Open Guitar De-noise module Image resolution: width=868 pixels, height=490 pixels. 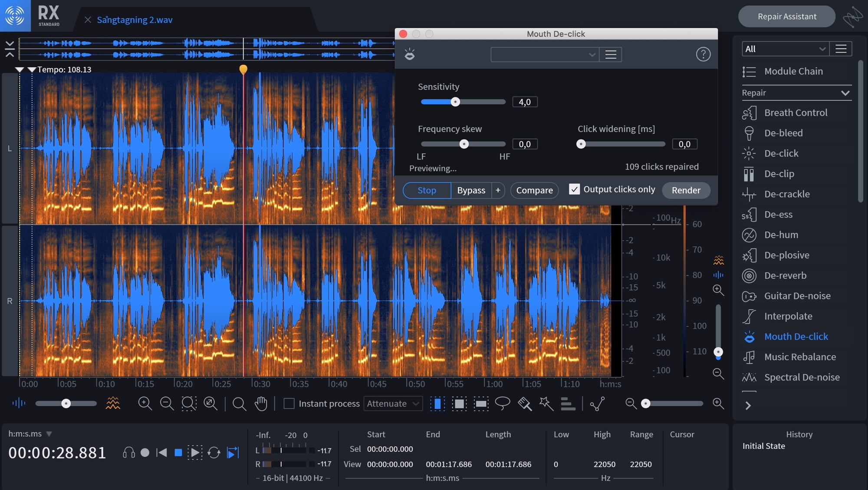(786, 296)
